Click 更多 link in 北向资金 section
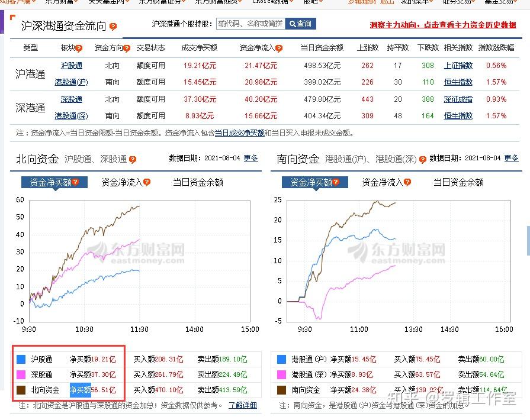 [x=251, y=158]
